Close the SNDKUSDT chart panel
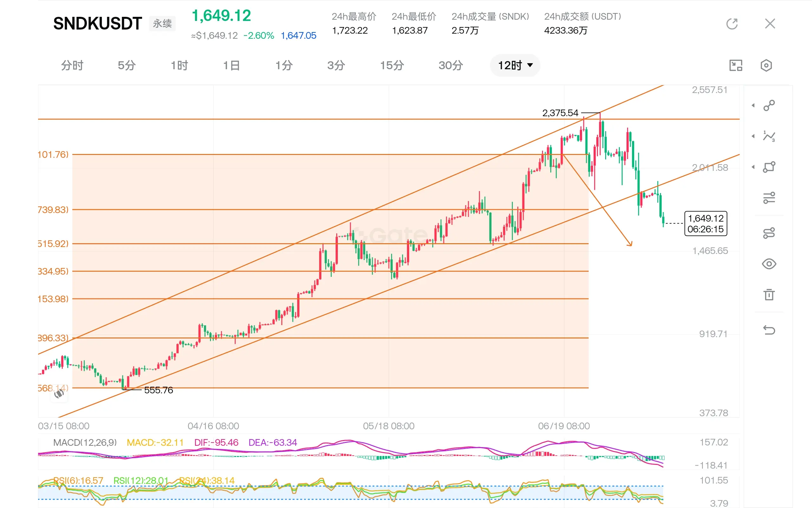 (x=770, y=24)
